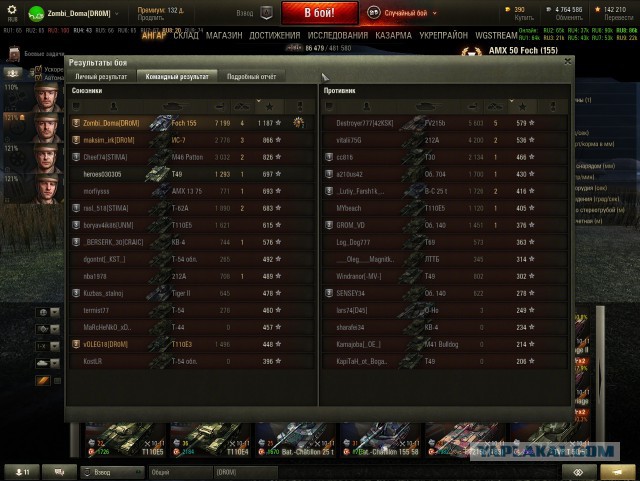
Task: Open the I-X tank tier filter dropdown
Action: (48, 347)
